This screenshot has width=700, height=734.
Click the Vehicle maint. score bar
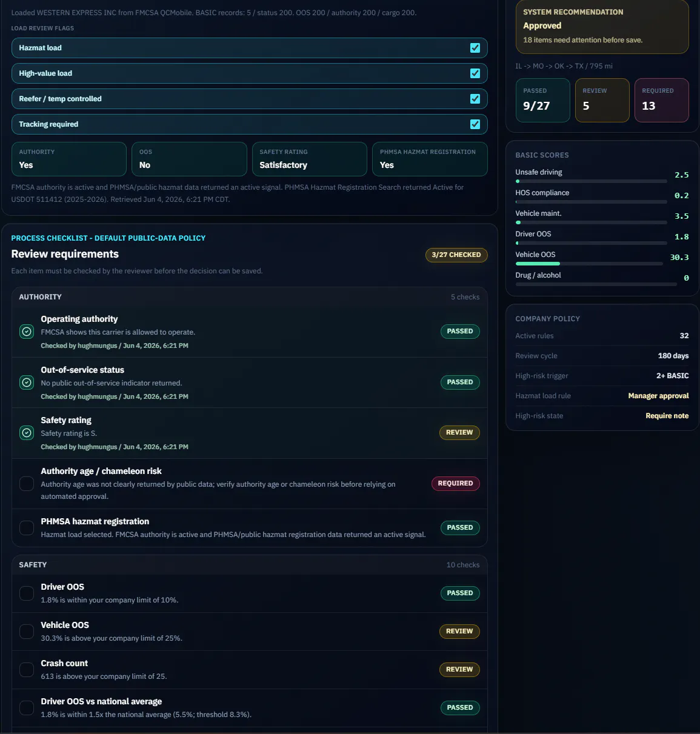pos(592,222)
